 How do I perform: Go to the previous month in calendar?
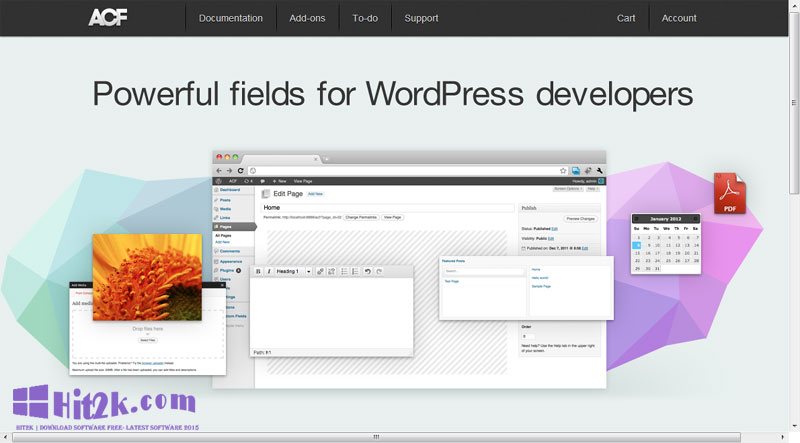[636, 219]
